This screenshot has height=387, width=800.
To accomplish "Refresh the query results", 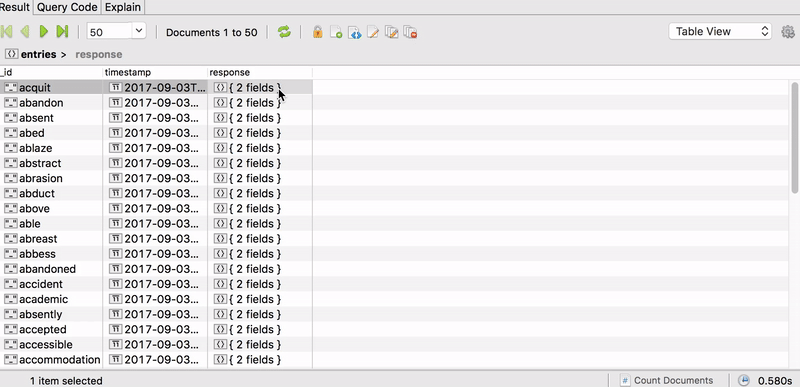I will coord(284,32).
